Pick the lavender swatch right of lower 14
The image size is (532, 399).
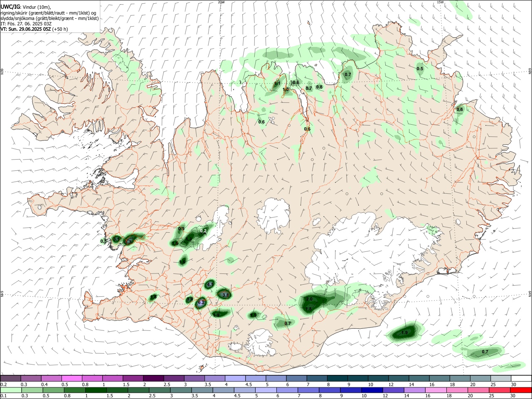point(414,390)
